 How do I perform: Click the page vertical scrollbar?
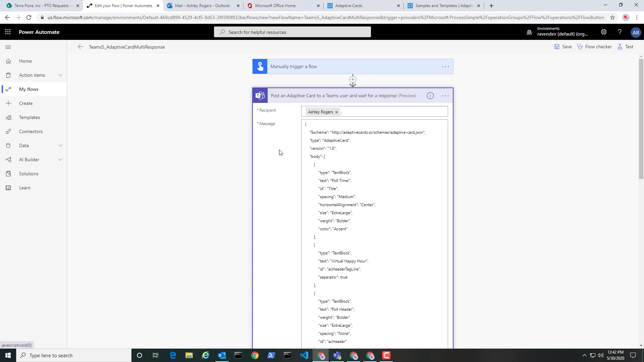641,119
